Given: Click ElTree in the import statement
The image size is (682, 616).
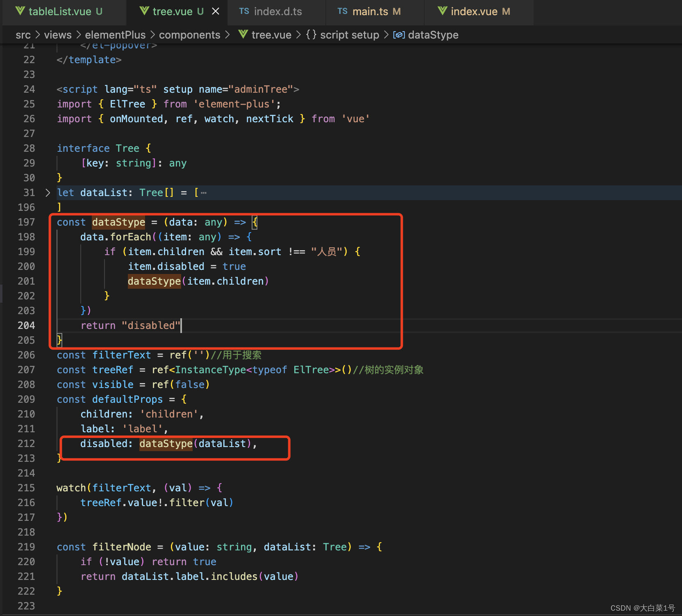Looking at the screenshot, I should (127, 104).
